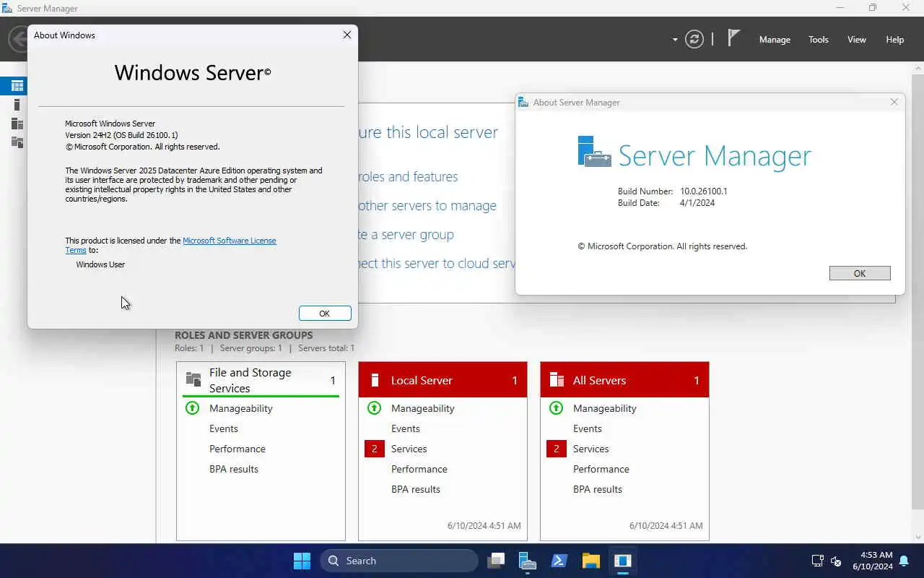Open the Tools menu
924x578 pixels.
[819, 40]
